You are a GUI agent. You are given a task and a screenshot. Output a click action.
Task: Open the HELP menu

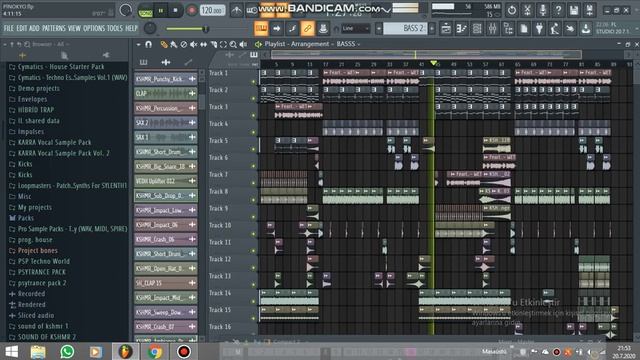[x=131, y=28]
